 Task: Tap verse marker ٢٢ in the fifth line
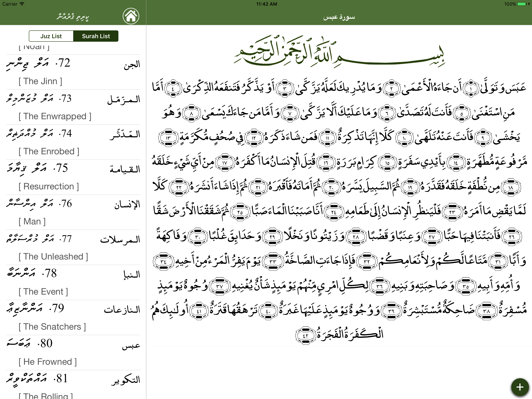pyautogui.click(x=179, y=187)
